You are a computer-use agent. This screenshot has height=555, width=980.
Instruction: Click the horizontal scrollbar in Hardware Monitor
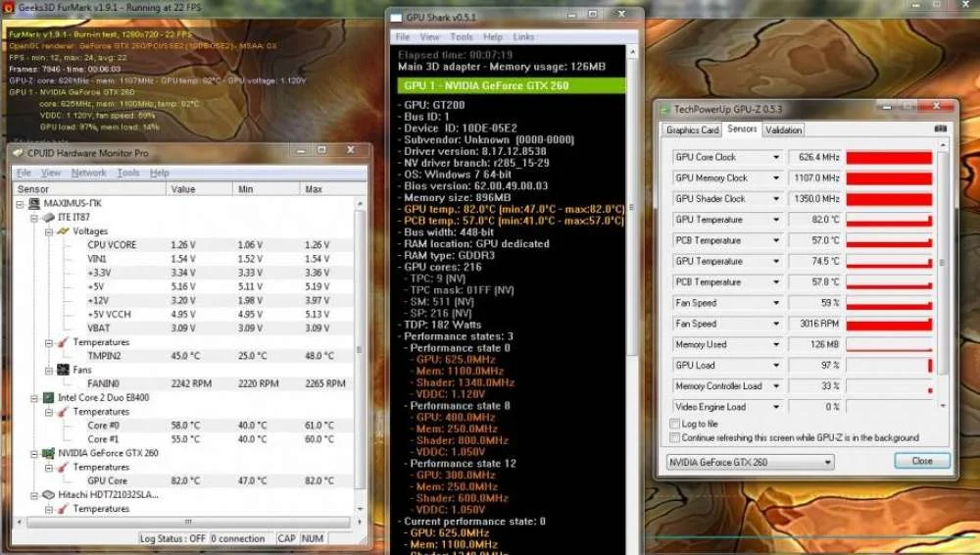pyautogui.click(x=187, y=522)
